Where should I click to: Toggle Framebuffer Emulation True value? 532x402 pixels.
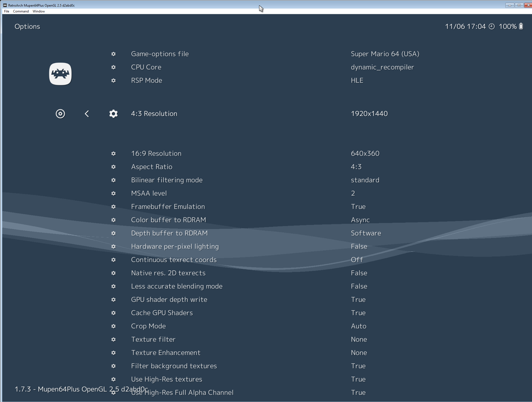point(358,207)
